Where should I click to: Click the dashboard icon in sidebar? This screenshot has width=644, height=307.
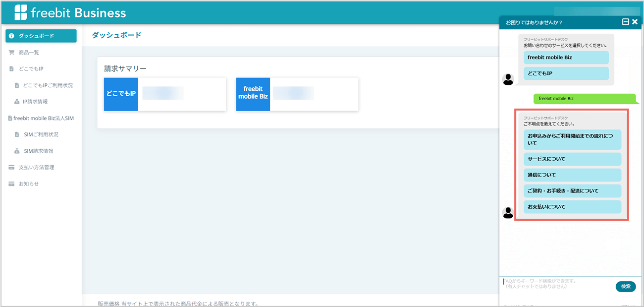point(12,36)
